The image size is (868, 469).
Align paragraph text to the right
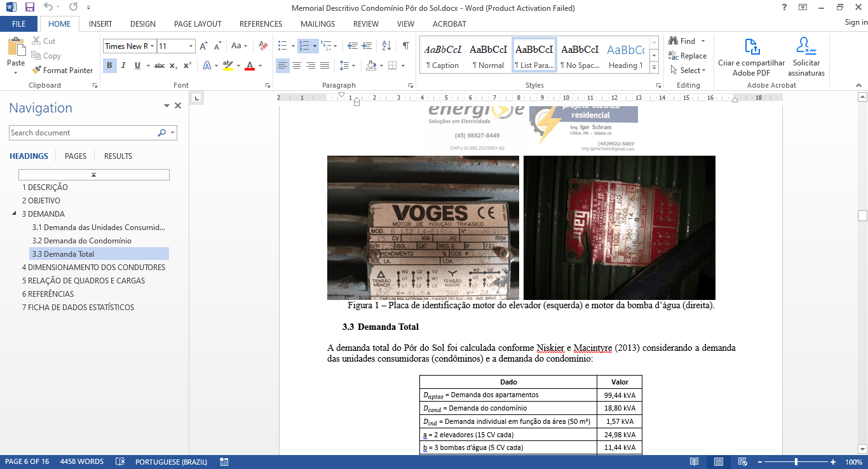point(311,65)
